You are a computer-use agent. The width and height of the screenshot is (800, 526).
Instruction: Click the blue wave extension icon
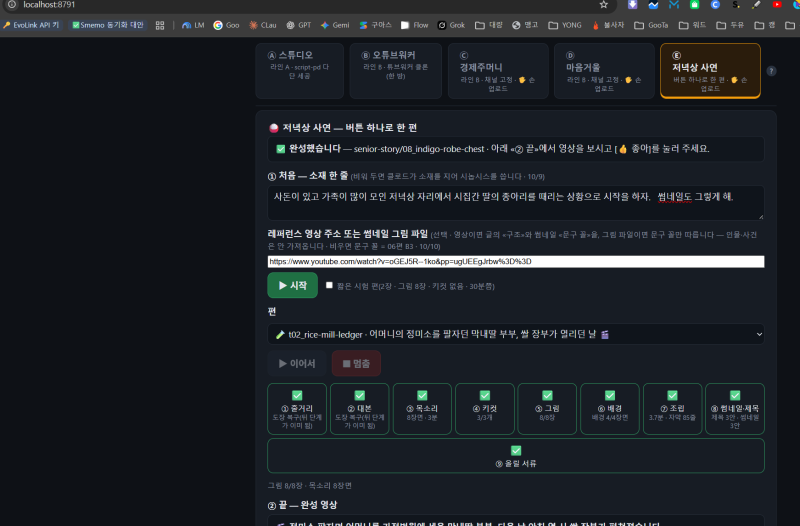[653, 5]
